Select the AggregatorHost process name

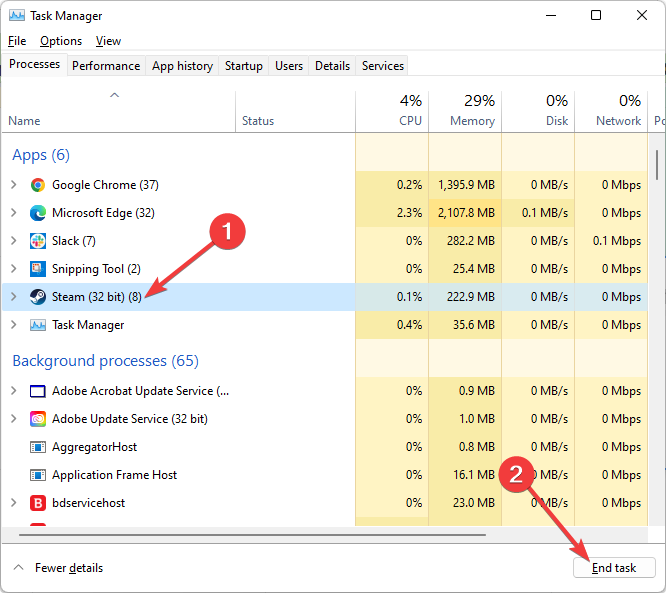[x=94, y=447]
